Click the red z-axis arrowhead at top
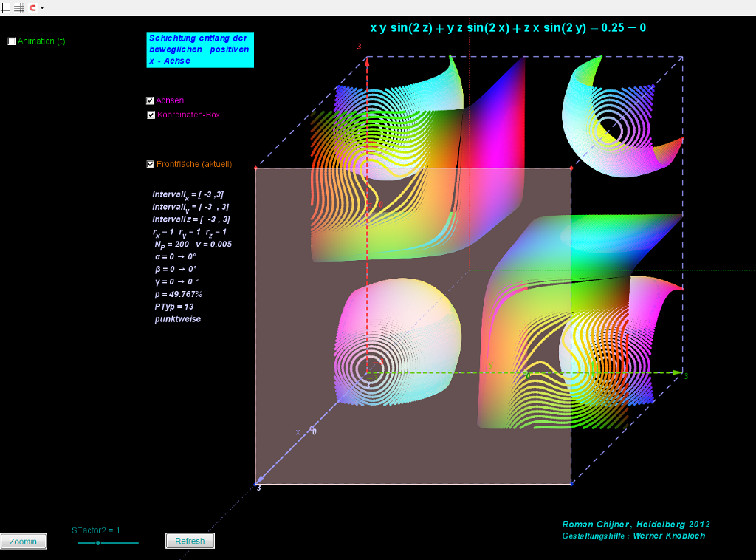This screenshot has width=756, height=560. (367, 60)
